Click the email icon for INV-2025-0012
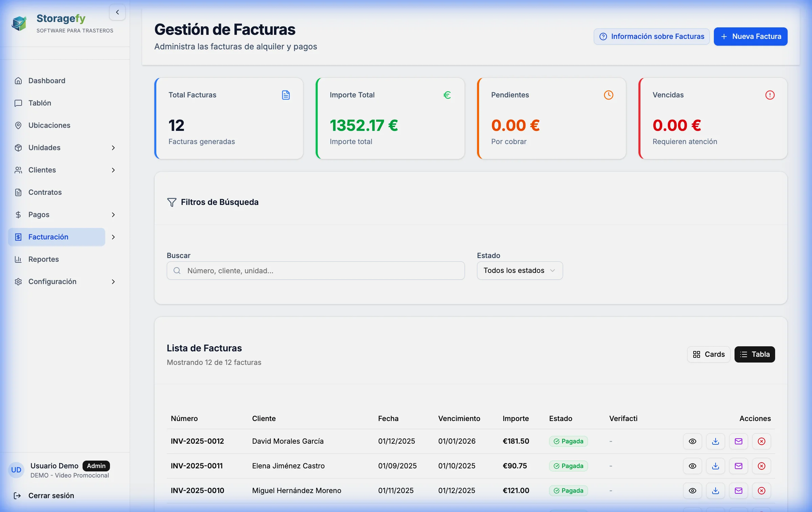The width and height of the screenshot is (812, 512). pos(738,441)
